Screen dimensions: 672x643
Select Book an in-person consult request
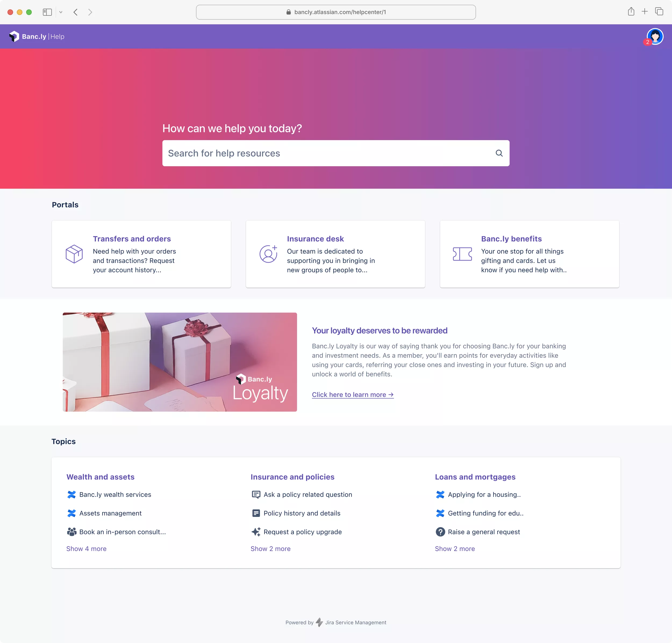pos(123,532)
